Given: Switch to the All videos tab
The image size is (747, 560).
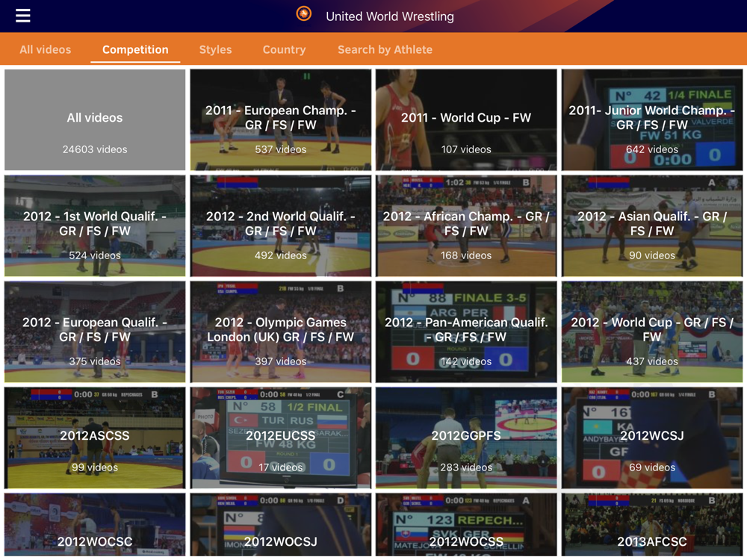Looking at the screenshot, I should [46, 49].
